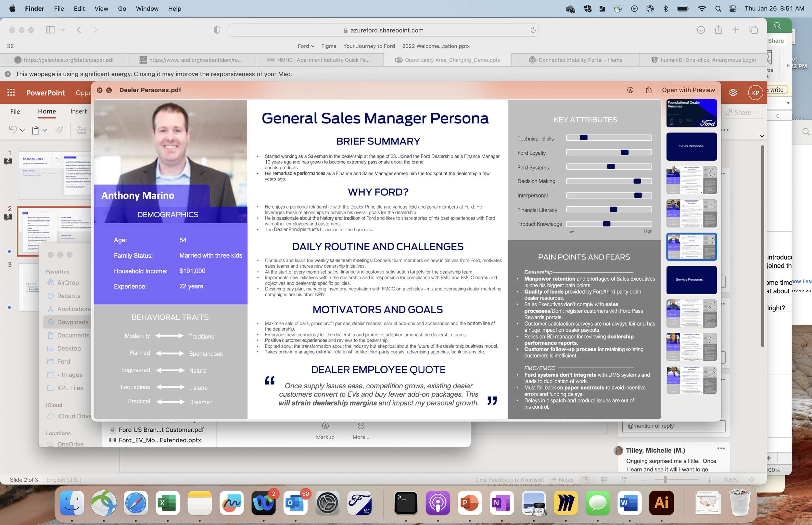Switch to Connected Mobility Portal tab
This screenshot has height=525, width=812.
click(x=575, y=60)
